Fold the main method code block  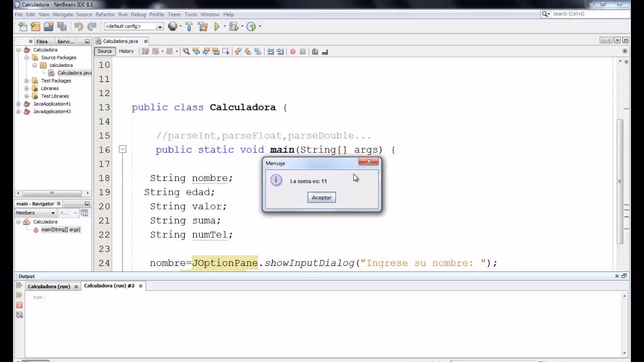point(122,149)
